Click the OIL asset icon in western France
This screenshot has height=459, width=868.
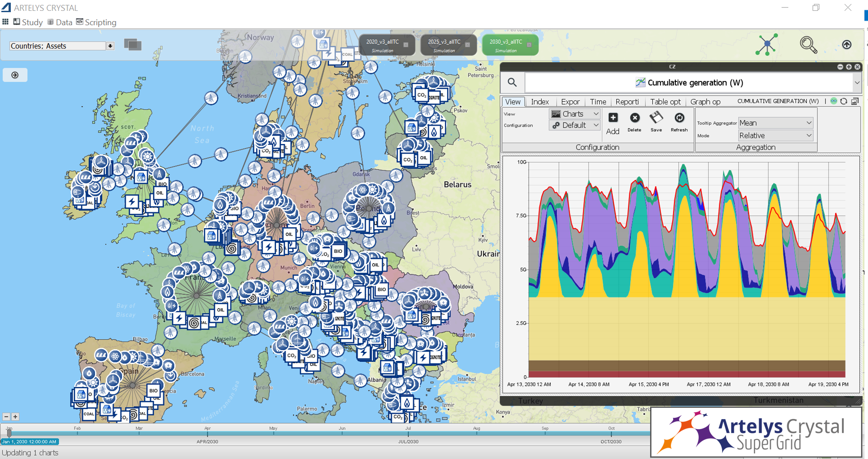tap(221, 310)
